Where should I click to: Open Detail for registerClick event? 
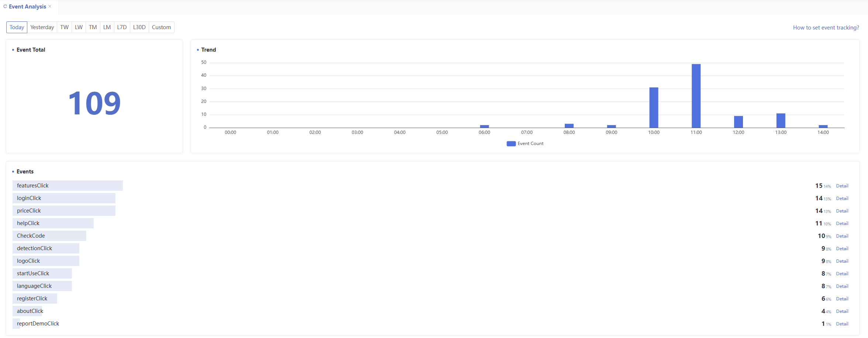[842, 299]
